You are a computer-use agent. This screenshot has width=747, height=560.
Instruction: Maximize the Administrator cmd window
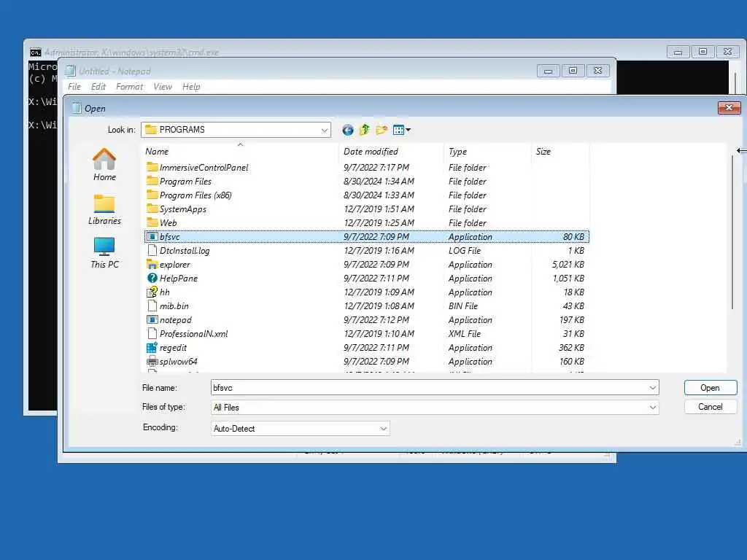(x=703, y=52)
